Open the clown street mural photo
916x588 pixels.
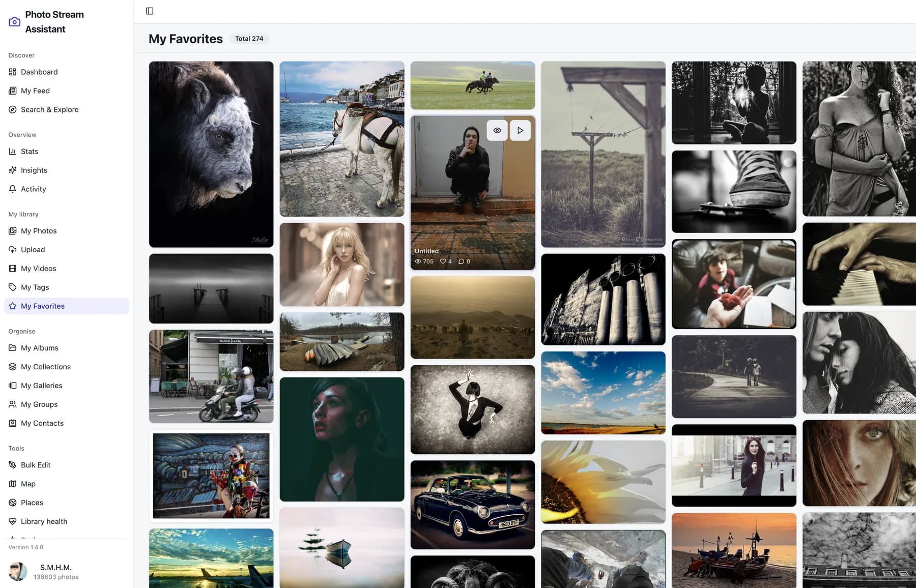(211, 476)
